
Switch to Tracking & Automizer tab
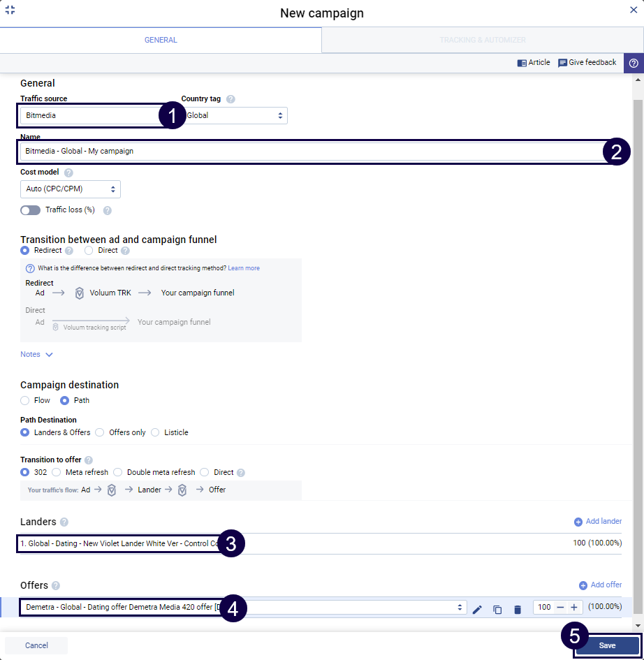(x=482, y=41)
